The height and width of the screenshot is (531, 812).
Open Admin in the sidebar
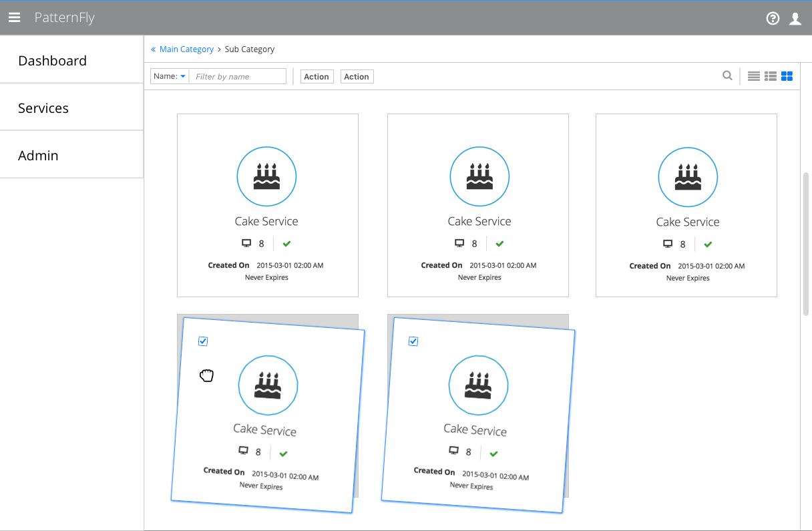[71, 155]
